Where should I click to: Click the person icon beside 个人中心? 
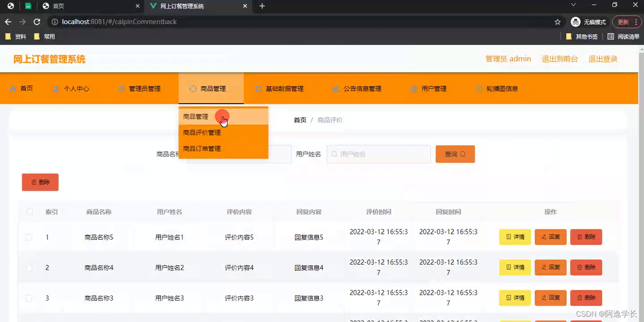(56, 89)
